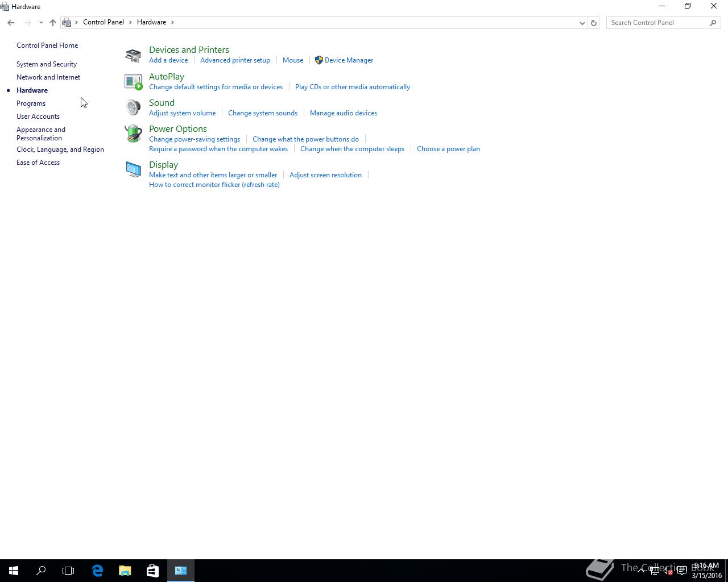
Task: Select System and Security category
Action: (x=47, y=64)
